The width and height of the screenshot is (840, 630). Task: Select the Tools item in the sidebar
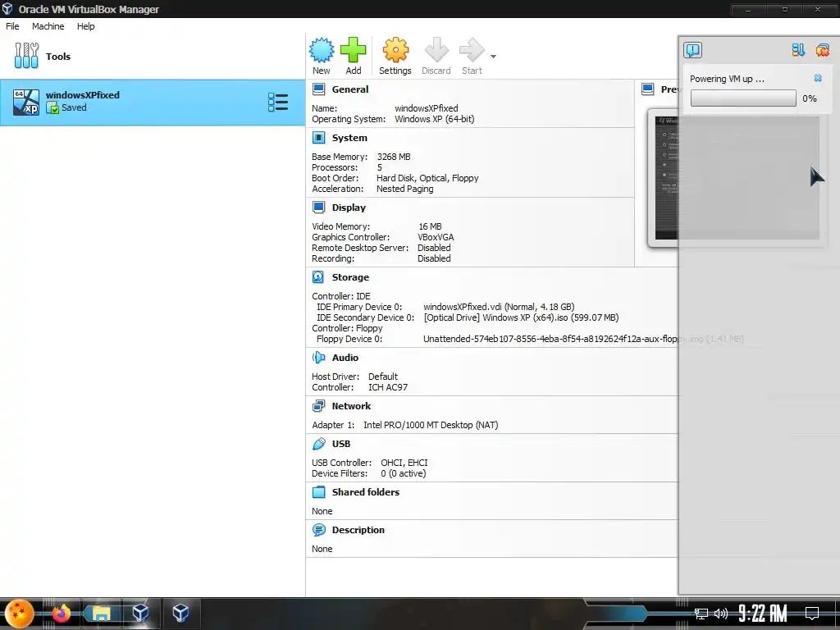click(153, 57)
